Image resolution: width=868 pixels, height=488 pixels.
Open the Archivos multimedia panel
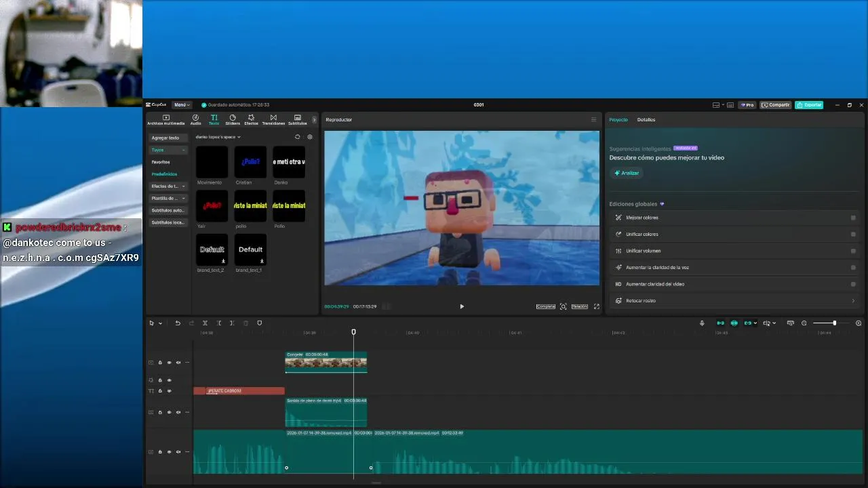click(x=166, y=120)
